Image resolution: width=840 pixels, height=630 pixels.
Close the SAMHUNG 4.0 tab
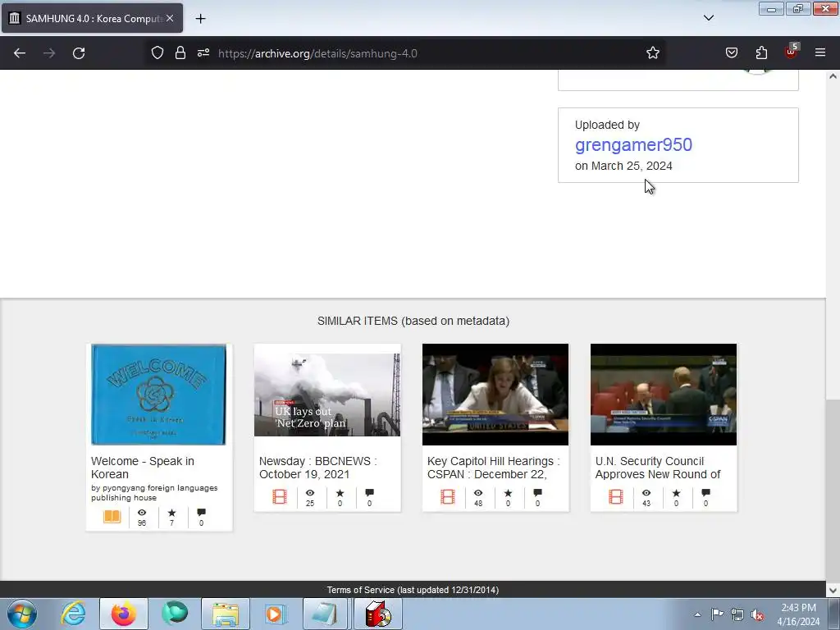tap(170, 18)
